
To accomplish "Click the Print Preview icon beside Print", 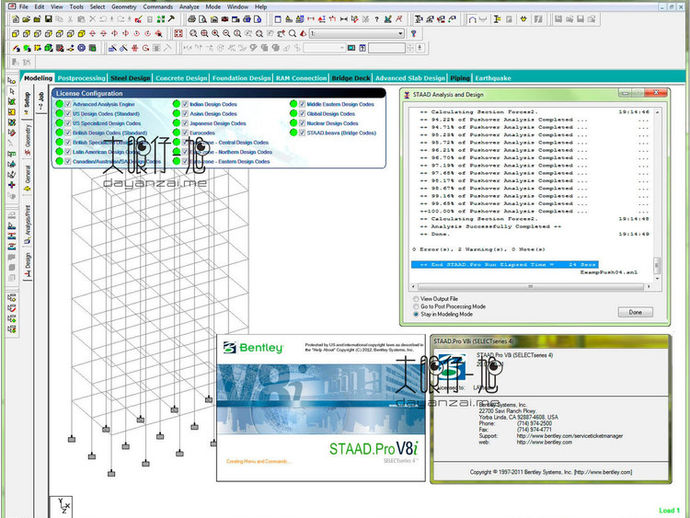I will coord(202,19).
